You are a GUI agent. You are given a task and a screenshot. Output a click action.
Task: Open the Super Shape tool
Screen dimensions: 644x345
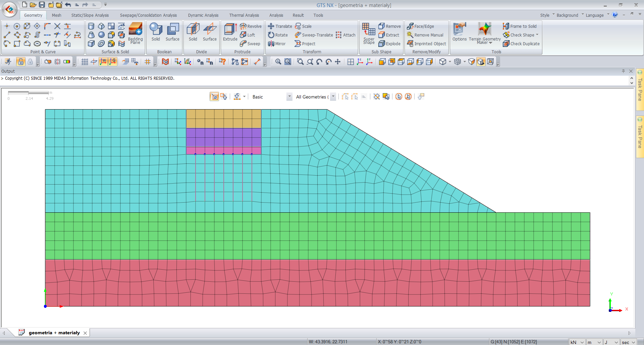coord(369,33)
